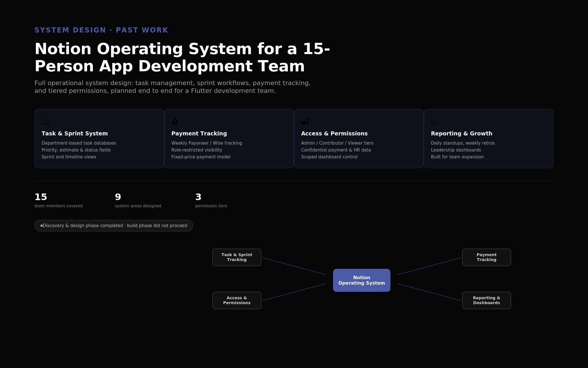Click Sprint and timeline views line
This screenshot has width=588, height=368.
(69, 157)
